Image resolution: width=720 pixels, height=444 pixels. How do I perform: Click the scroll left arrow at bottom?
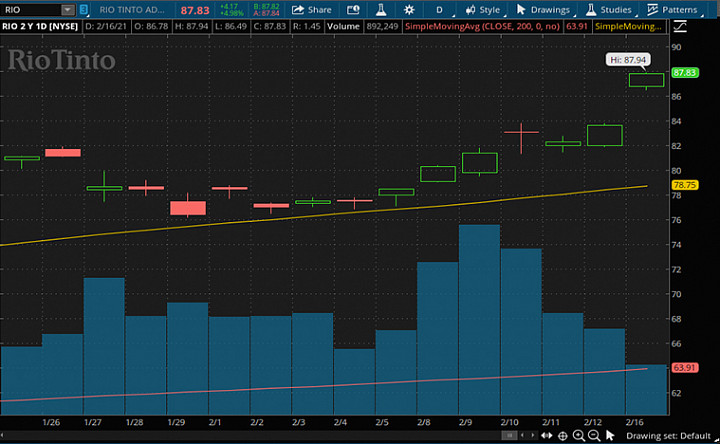point(522,435)
